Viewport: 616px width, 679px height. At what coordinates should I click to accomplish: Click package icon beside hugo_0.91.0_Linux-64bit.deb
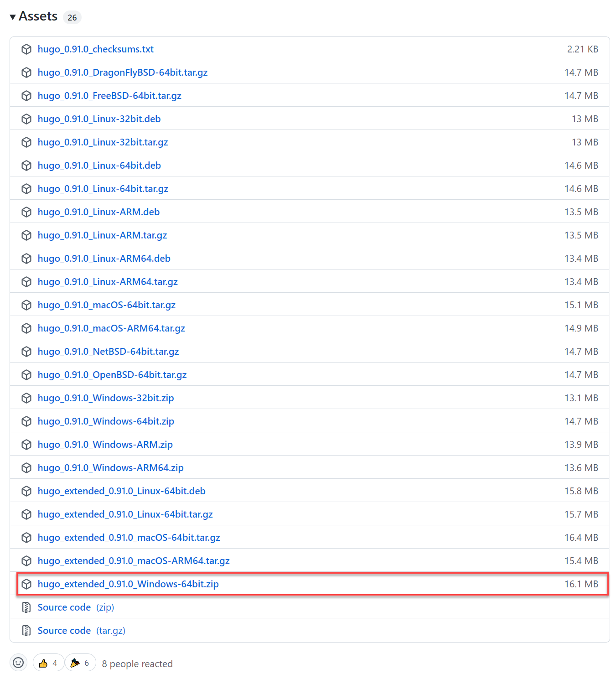26,165
